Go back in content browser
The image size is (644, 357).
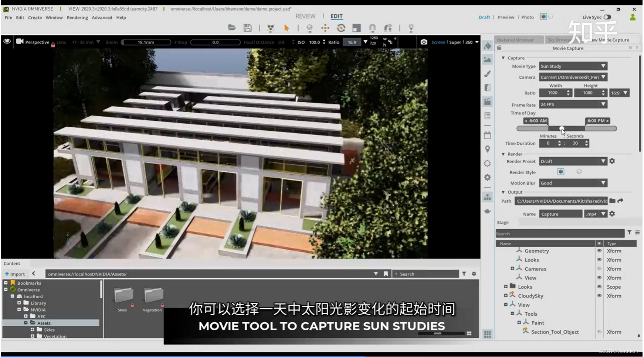[x=34, y=274]
